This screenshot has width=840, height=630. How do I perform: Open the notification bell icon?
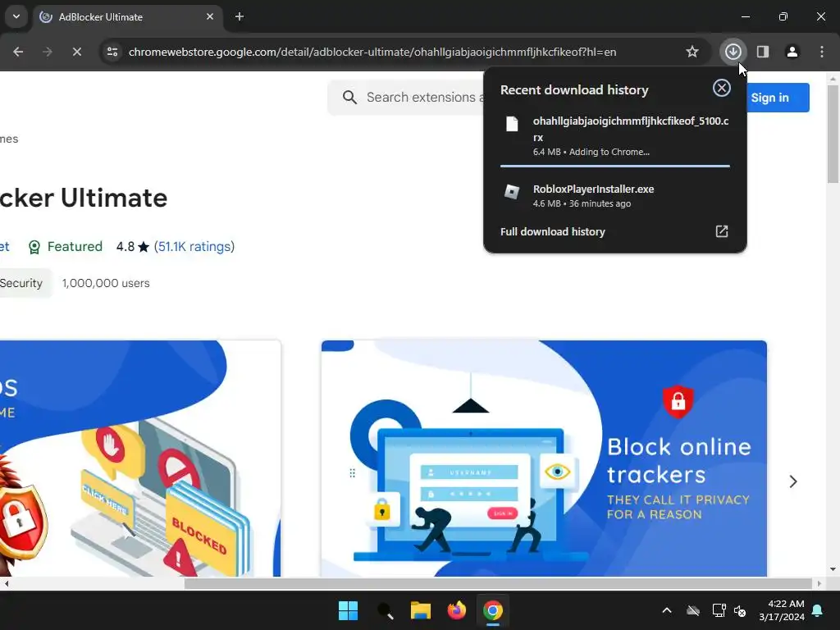click(x=818, y=610)
